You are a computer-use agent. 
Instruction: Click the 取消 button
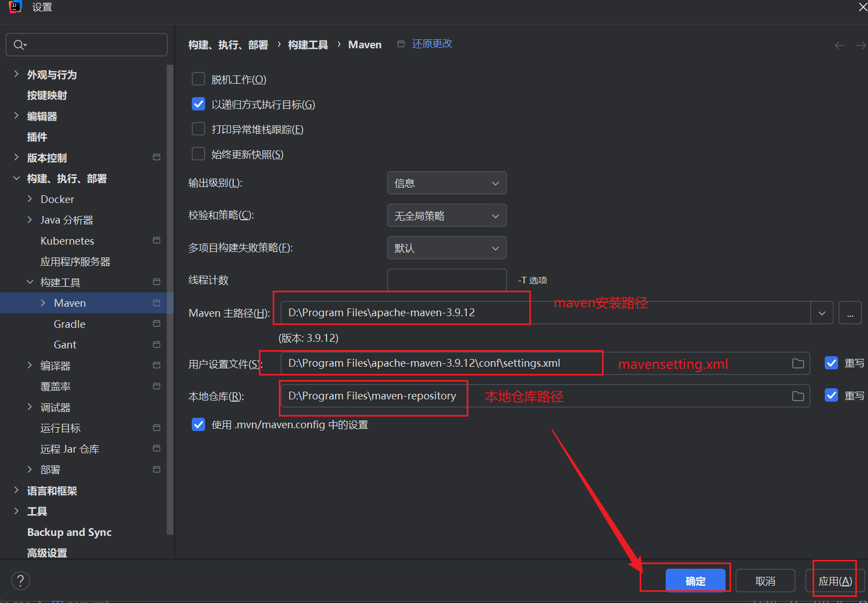click(x=765, y=581)
